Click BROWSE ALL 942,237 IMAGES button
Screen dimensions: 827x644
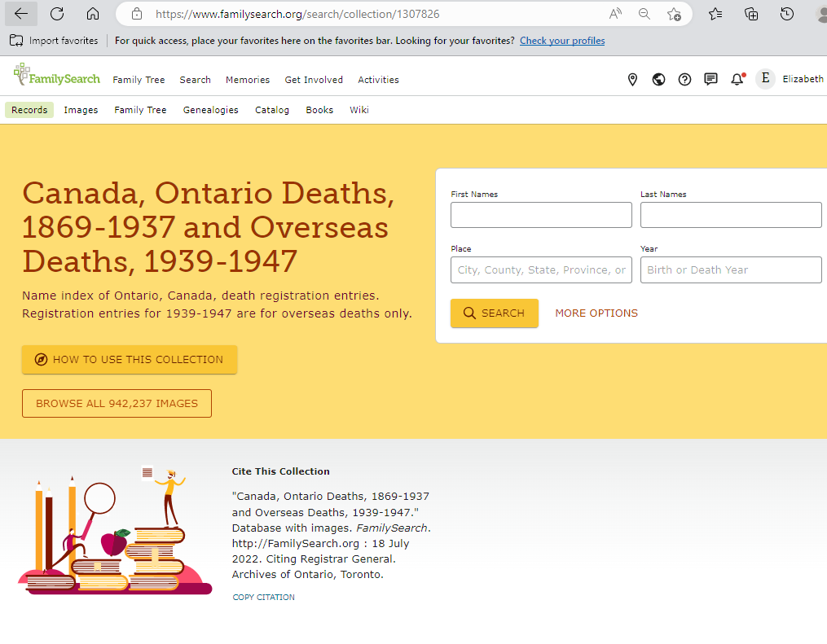coord(117,403)
